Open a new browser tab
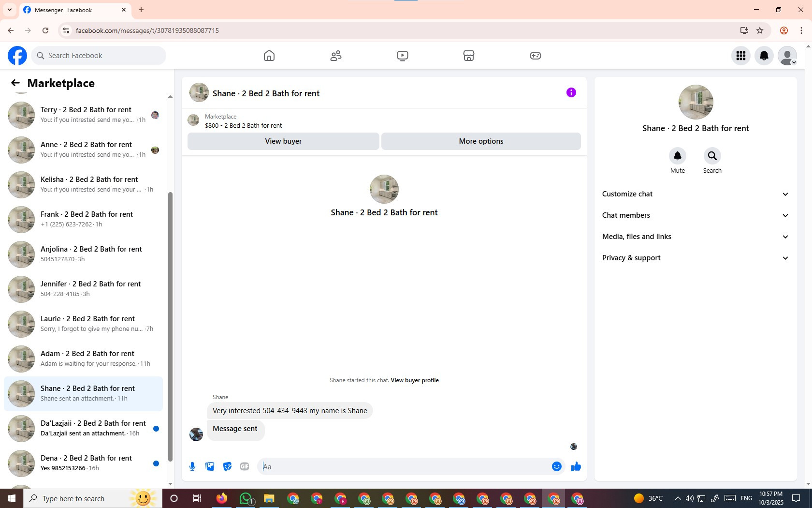This screenshot has height=508, width=812. click(141, 10)
